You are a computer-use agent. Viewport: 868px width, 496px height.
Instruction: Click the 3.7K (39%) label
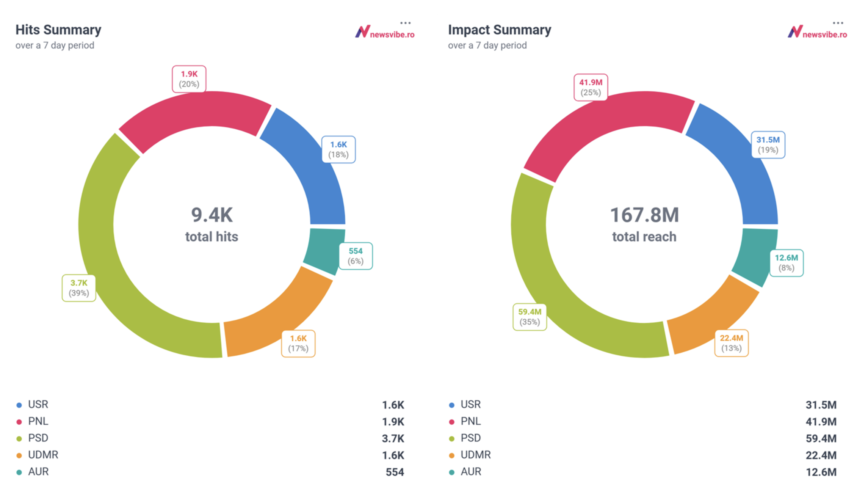coord(79,288)
